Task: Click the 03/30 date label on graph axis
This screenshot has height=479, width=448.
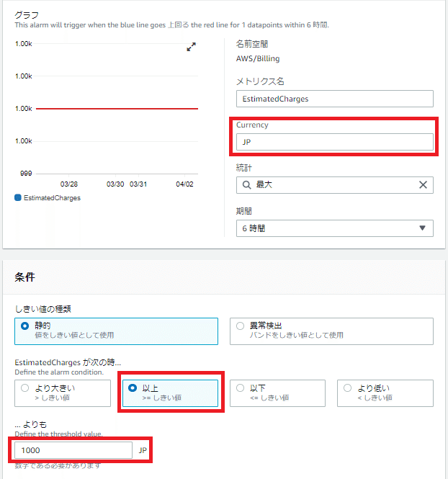Action: tap(115, 184)
